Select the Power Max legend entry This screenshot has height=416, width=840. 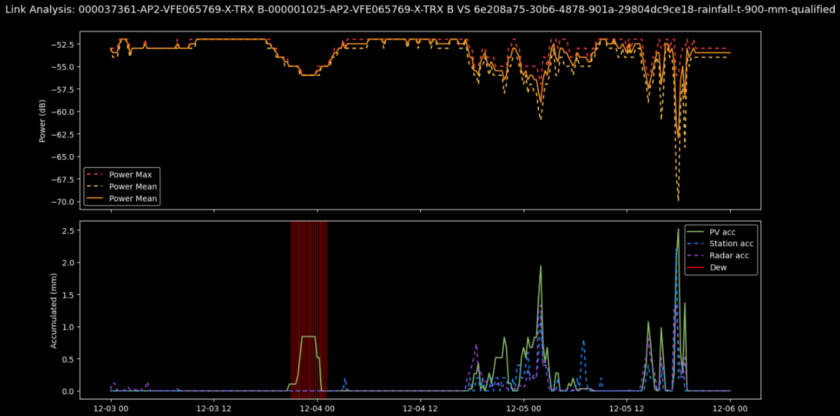point(123,174)
